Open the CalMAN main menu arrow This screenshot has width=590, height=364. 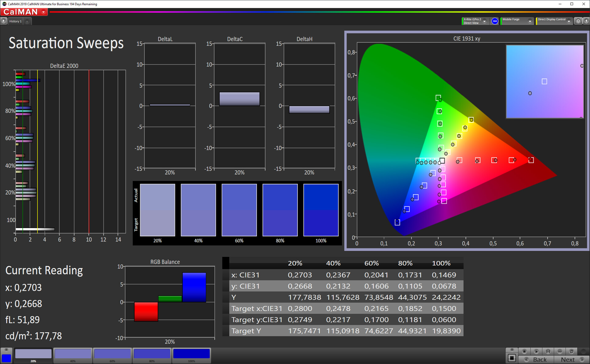(44, 12)
